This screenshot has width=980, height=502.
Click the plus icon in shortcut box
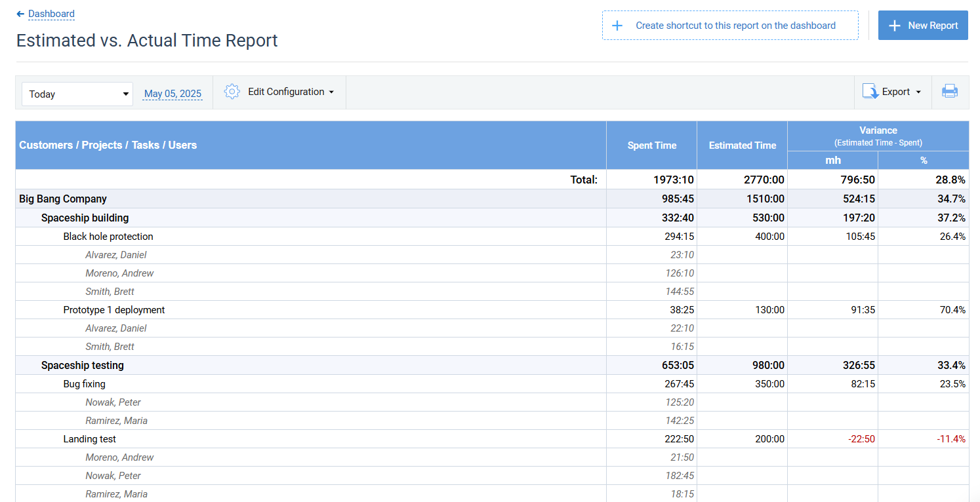point(617,26)
